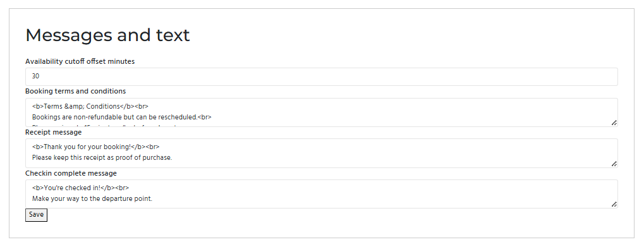Click the non-refundable bookings line of text
Viewport: 644px width, 242px height.
(121, 117)
